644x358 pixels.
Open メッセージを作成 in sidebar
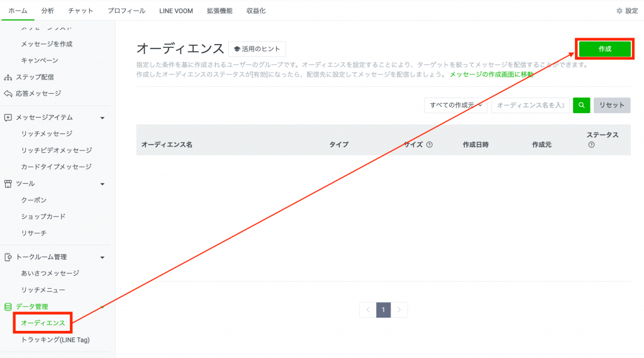pyautogui.click(x=47, y=44)
